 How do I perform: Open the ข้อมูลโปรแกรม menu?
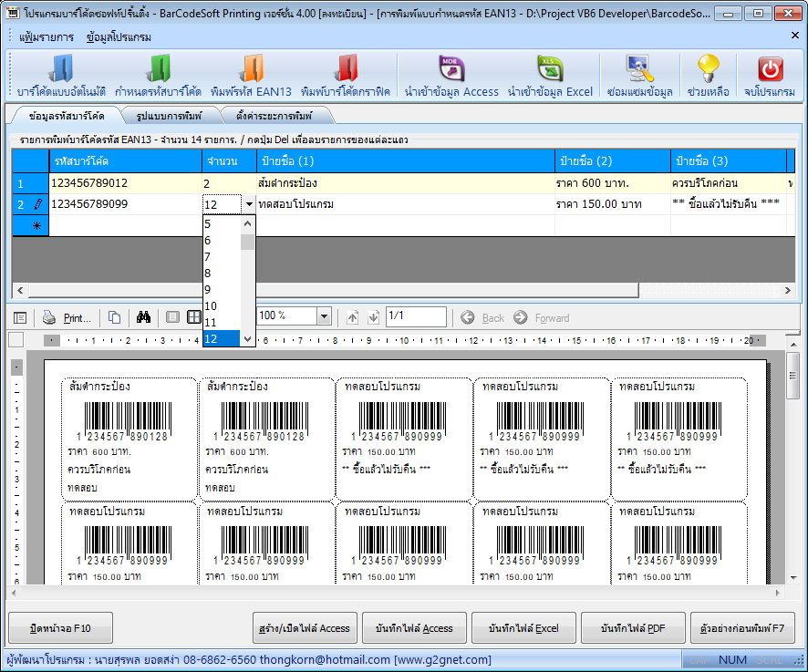pos(119,37)
